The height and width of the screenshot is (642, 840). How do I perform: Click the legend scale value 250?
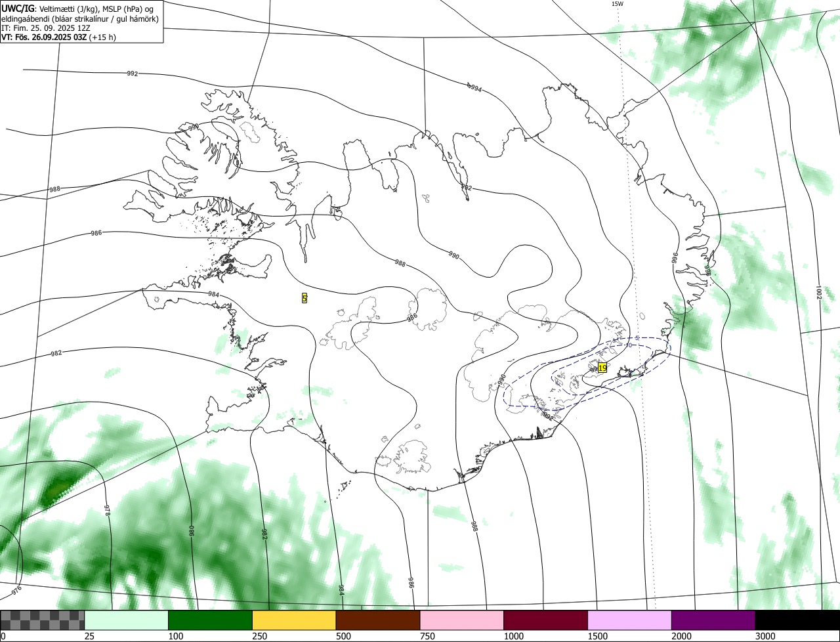(259, 636)
